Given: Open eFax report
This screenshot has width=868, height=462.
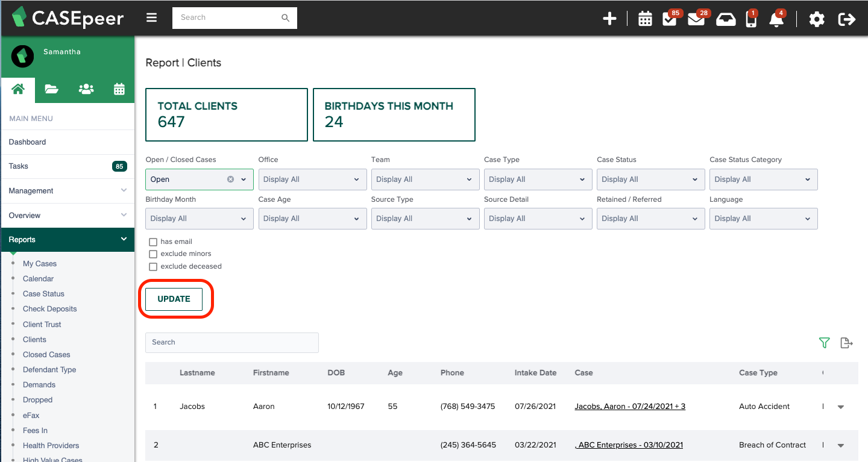Looking at the screenshot, I should click(x=31, y=416).
